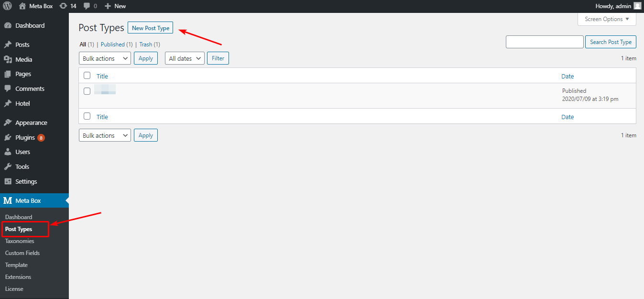
Task: Click the plus New icon in admin bar
Action: [x=108, y=6]
